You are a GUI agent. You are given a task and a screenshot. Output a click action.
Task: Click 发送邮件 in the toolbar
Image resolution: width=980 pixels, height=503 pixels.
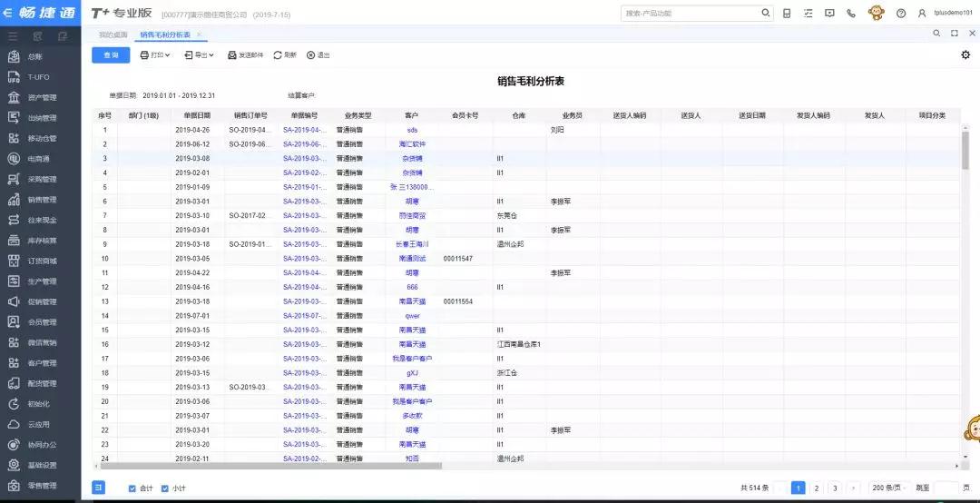[246, 55]
